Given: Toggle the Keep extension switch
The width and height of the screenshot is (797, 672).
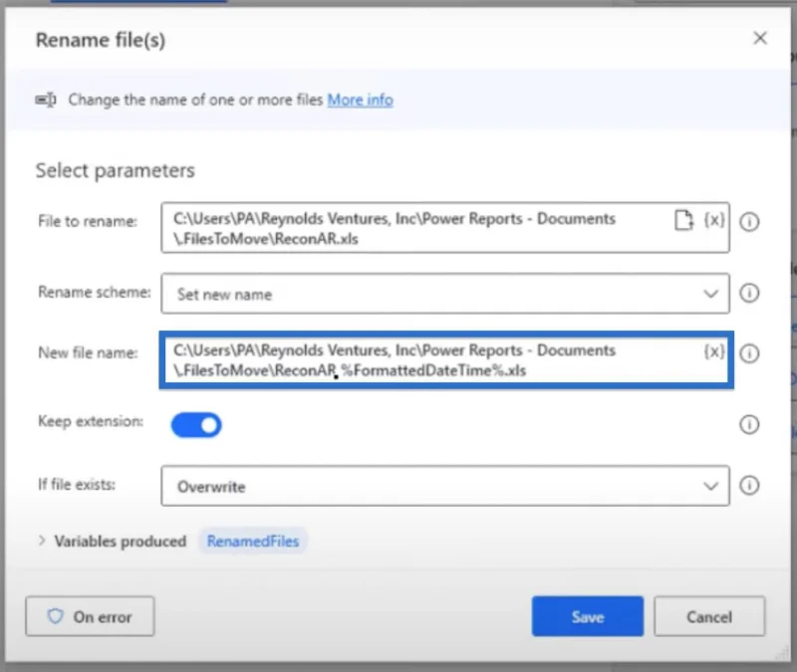Looking at the screenshot, I should pyautogui.click(x=196, y=425).
